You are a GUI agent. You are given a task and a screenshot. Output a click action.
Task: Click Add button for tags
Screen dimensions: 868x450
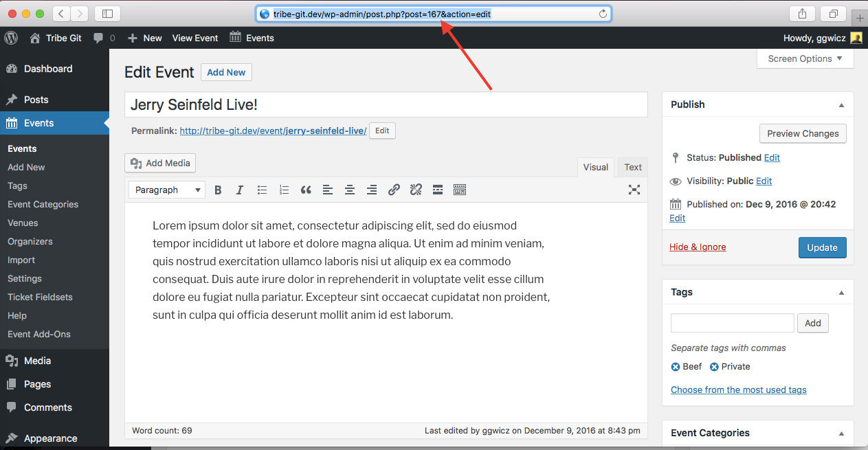click(813, 323)
